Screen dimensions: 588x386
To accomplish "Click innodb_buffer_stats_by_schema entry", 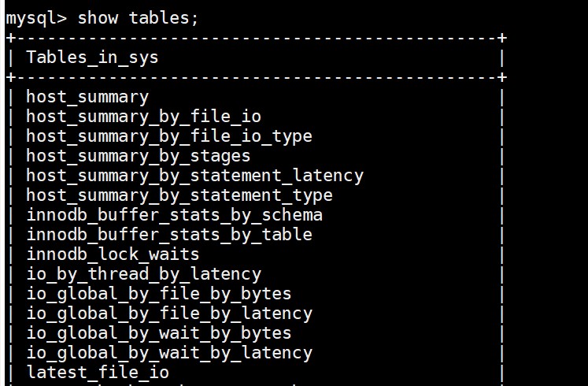I will (175, 215).
